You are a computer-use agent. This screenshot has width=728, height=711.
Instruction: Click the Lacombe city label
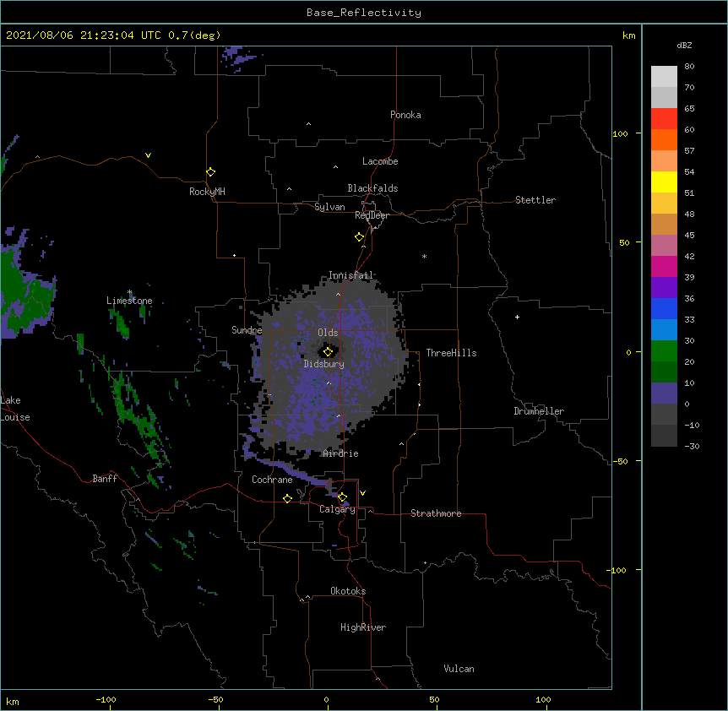pyautogui.click(x=380, y=161)
